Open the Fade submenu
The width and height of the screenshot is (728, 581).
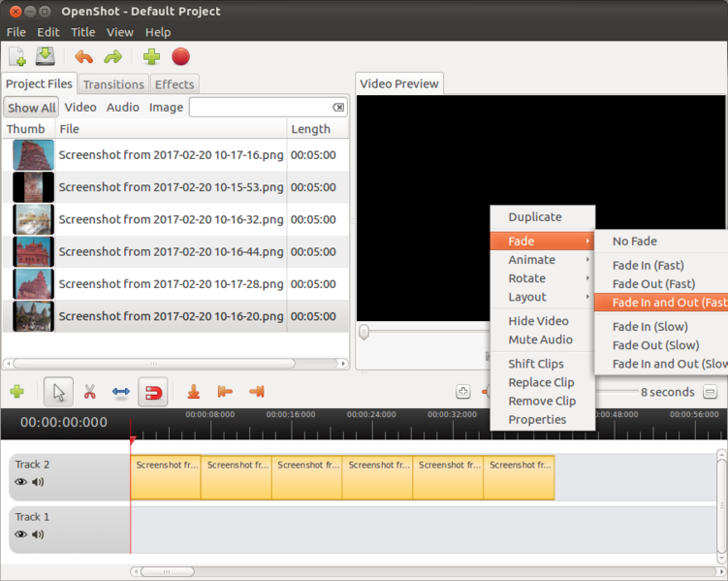(x=542, y=242)
